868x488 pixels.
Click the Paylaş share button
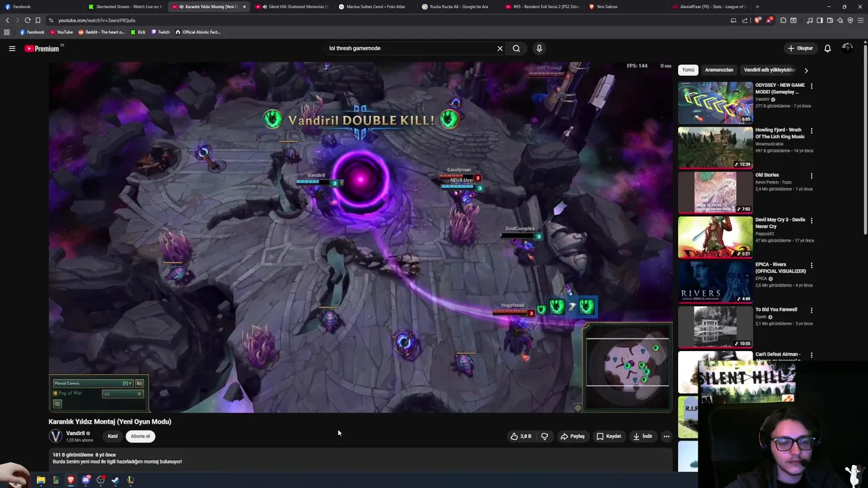pyautogui.click(x=572, y=436)
